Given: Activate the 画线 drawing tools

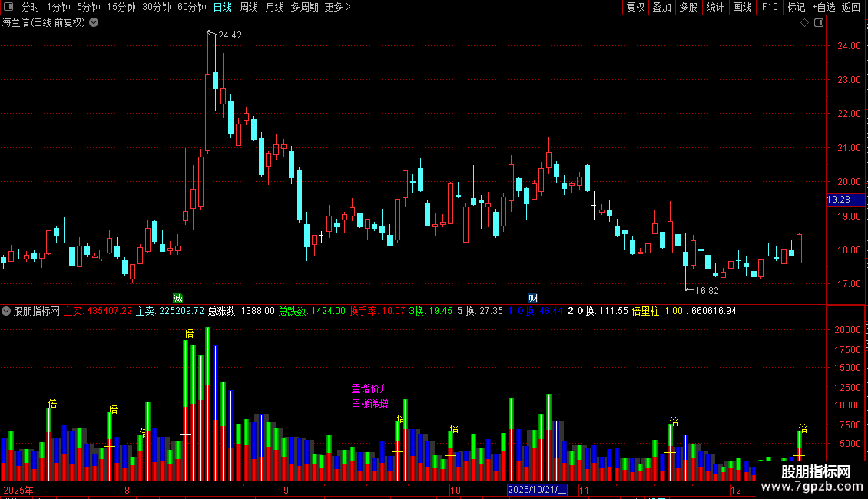Looking at the screenshot, I should click(742, 7).
